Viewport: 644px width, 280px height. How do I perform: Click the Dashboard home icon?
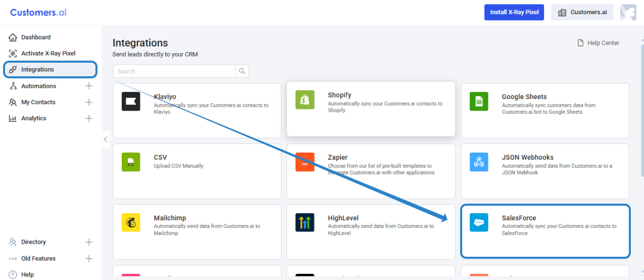tap(13, 37)
